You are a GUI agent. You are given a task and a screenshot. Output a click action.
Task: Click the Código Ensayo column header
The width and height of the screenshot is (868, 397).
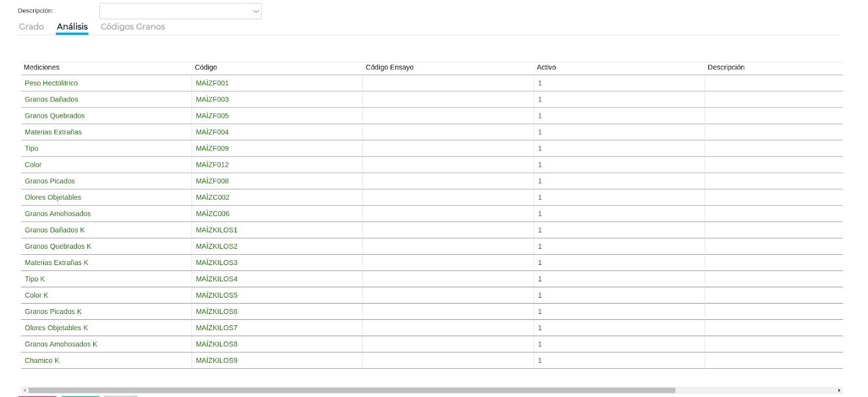(x=390, y=67)
